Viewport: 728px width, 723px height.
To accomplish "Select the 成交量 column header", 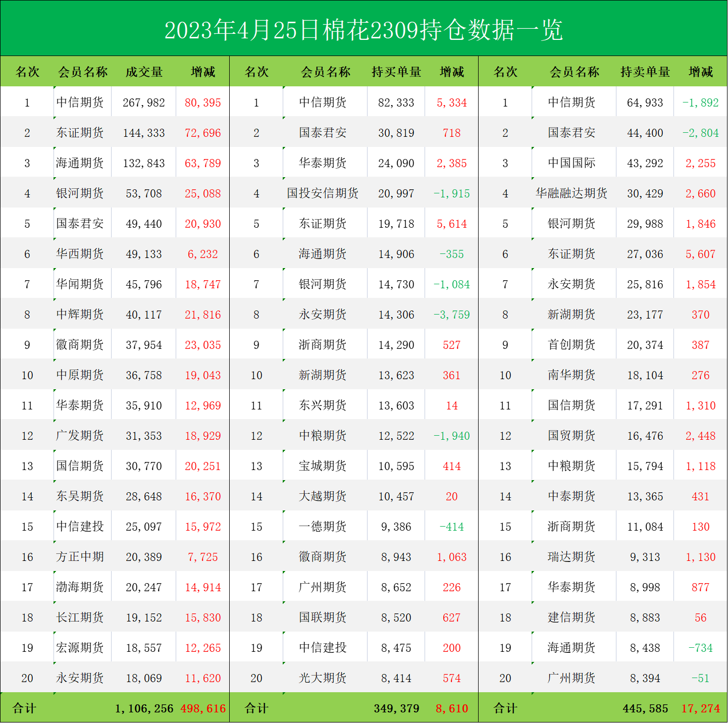I will (144, 72).
